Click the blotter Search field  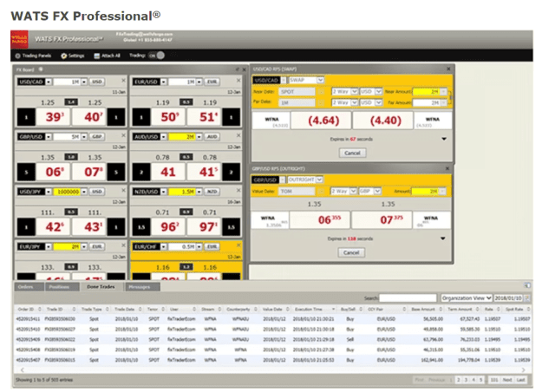408,298
